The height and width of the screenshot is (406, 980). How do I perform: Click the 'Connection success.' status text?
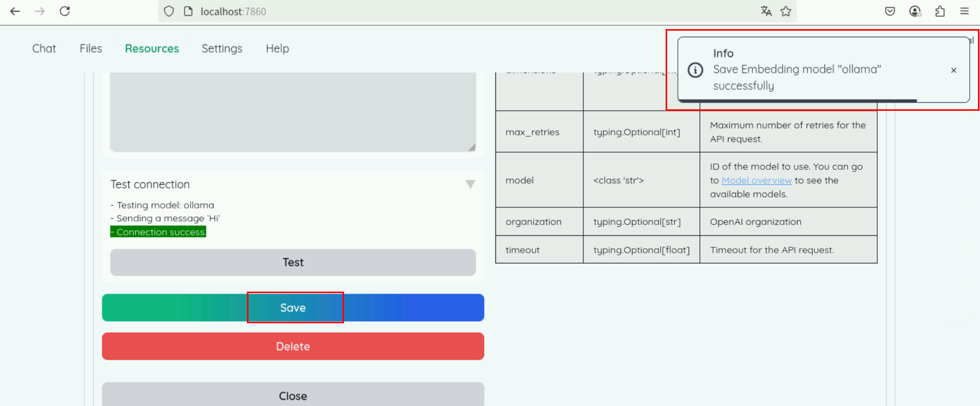(158, 232)
